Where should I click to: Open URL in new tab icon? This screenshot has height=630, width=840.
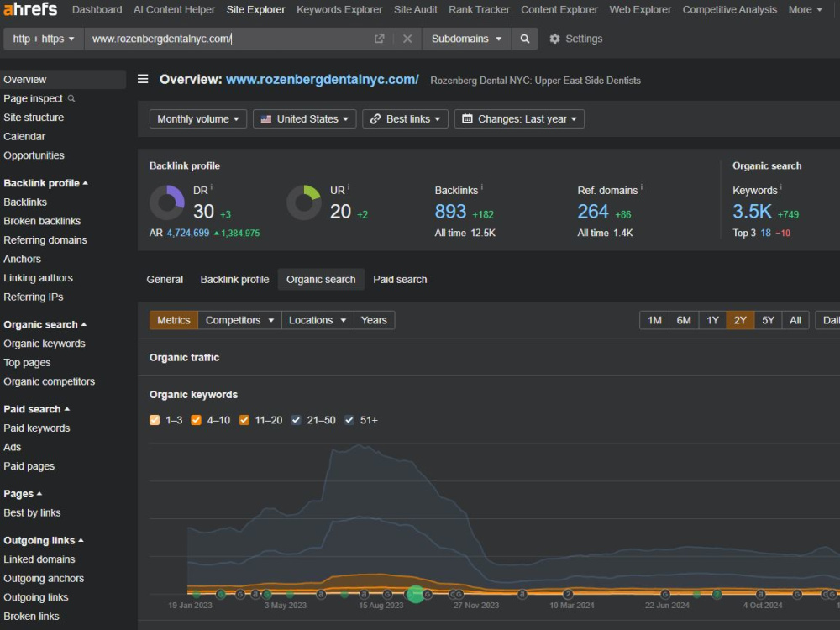coord(380,39)
